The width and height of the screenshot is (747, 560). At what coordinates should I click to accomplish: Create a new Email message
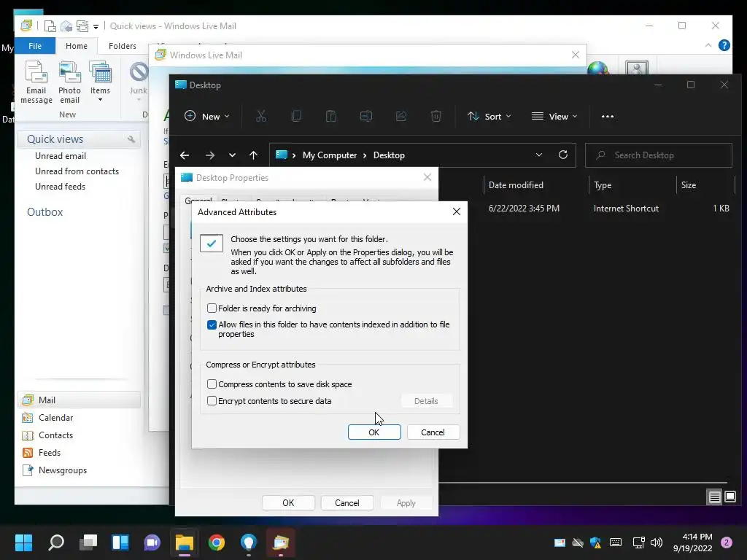[36, 82]
